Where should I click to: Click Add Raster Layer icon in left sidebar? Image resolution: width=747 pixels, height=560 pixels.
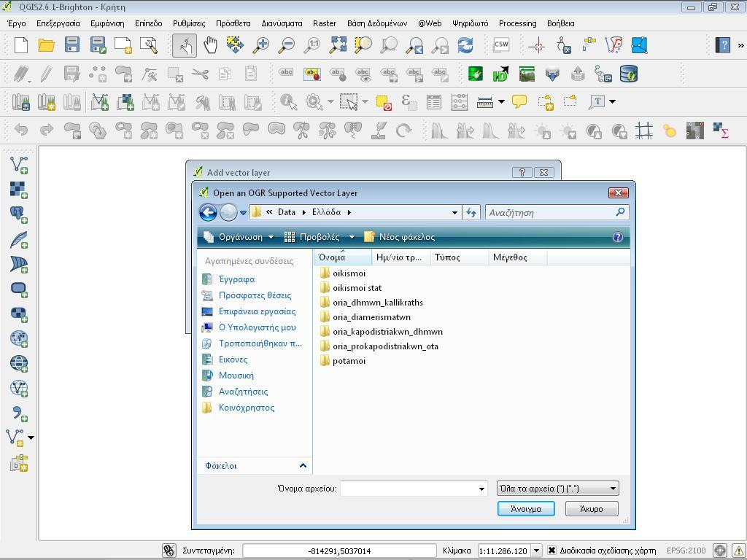click(18, 190)
